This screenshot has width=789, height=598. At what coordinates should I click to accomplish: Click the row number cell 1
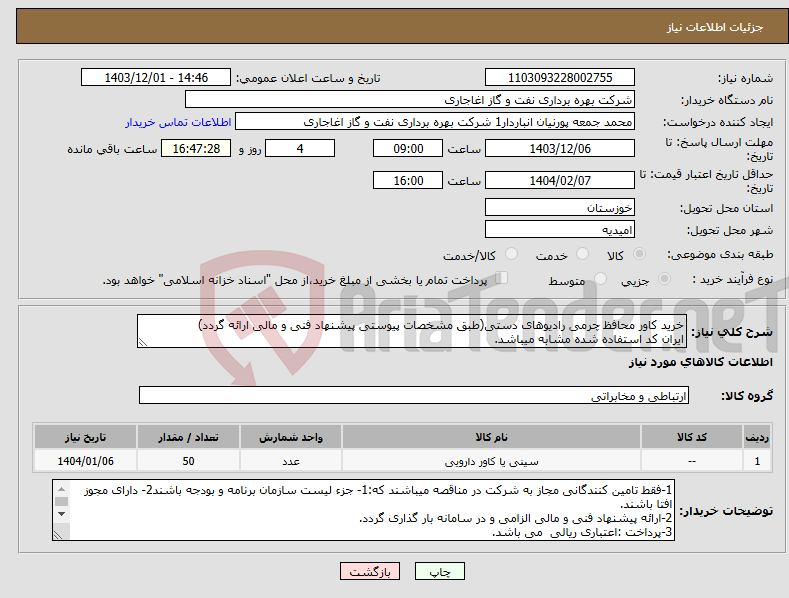(x=757, y=461)
